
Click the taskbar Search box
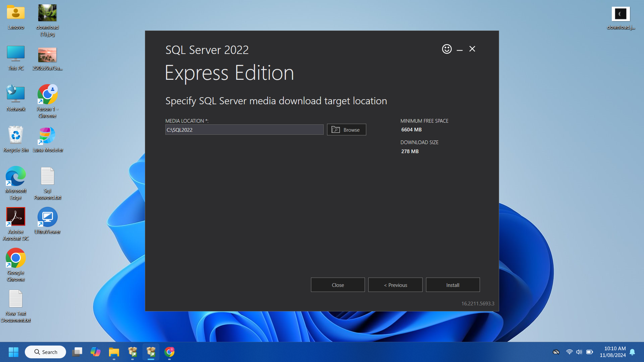coord(46,352)
